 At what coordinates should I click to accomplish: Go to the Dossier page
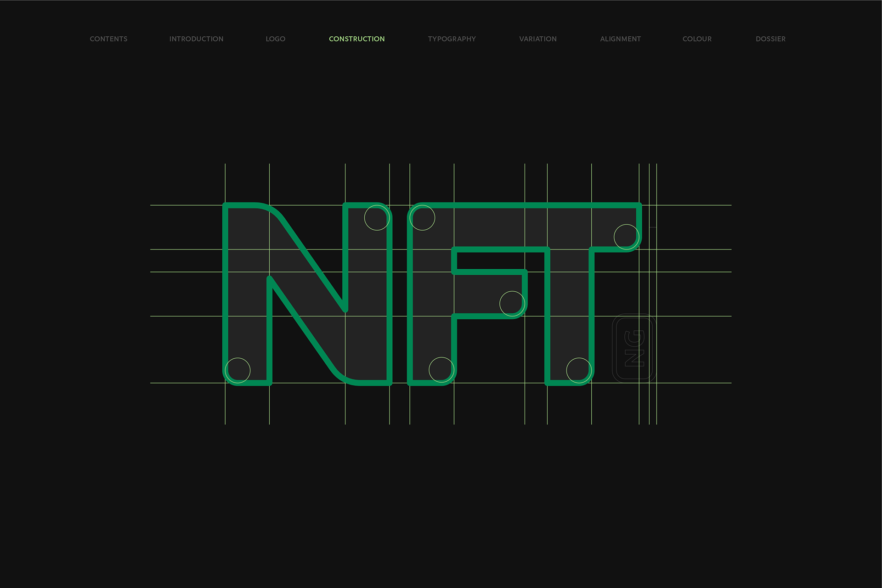point(770,39)
